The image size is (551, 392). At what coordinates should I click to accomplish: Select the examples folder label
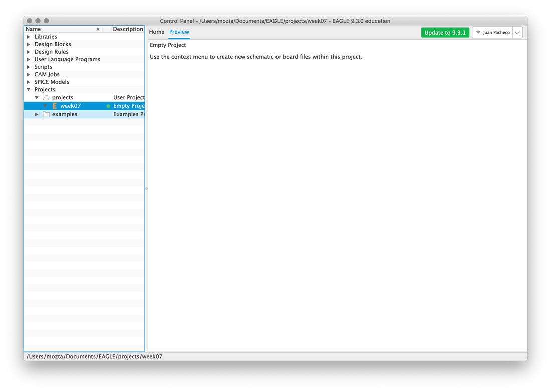65,114
